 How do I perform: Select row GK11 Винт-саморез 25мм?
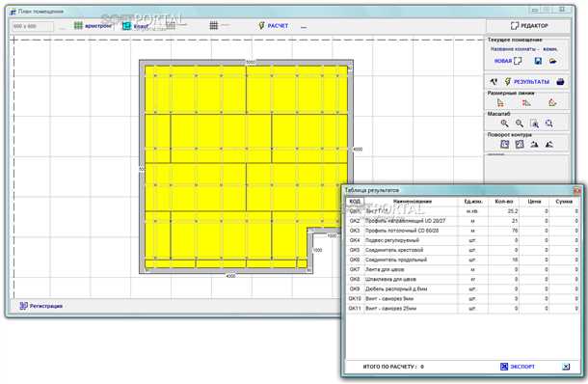click(x=463, y=309)
